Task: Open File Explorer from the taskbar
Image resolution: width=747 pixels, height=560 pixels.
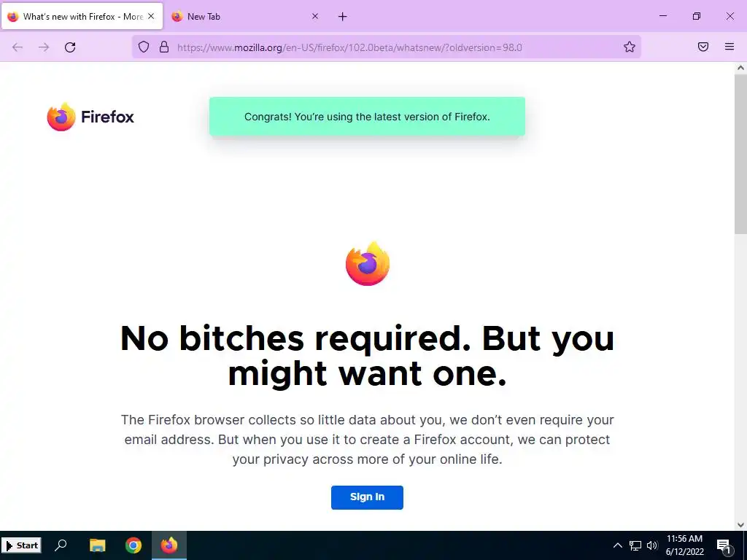Action: click(x=97, y=545)
